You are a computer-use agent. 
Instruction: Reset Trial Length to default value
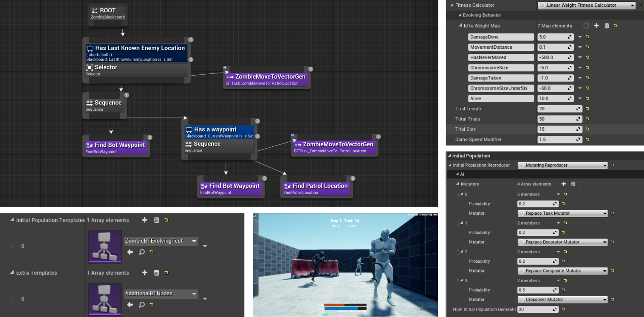[588, 109]
